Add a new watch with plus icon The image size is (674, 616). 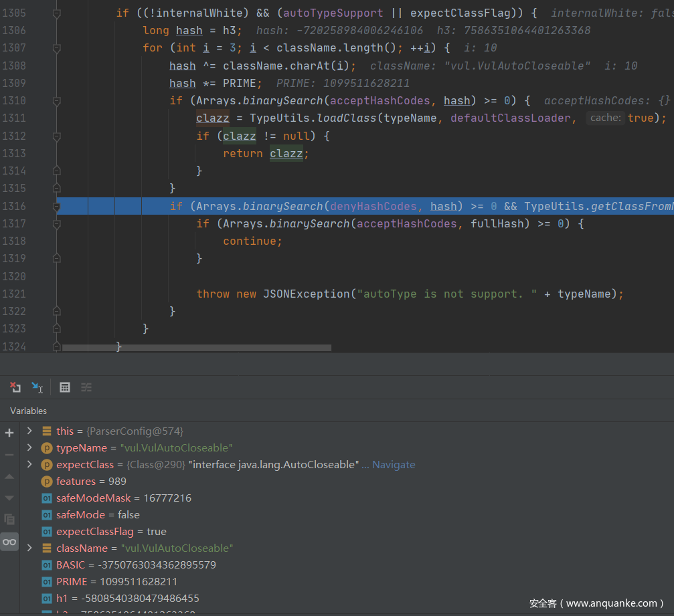pyautogui.click(x=9, y=433)
